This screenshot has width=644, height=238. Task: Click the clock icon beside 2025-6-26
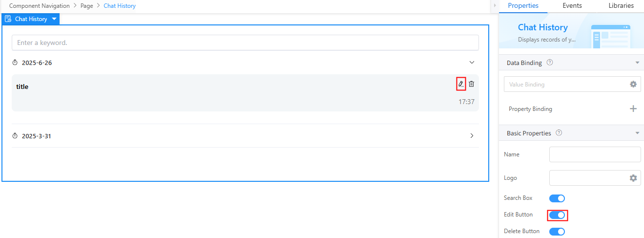click(15, 63)
